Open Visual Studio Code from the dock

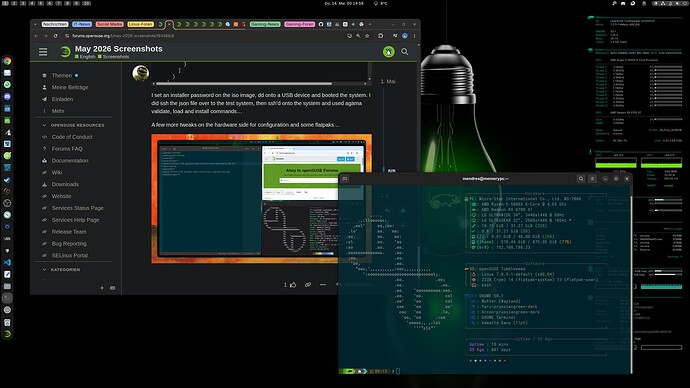(7, 263)
